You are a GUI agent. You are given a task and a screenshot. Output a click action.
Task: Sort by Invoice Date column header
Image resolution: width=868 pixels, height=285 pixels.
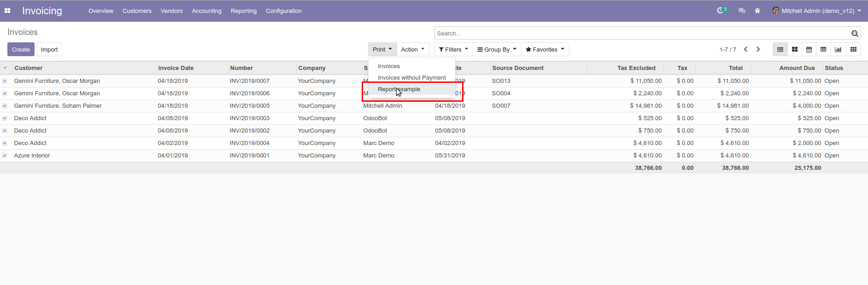click(x=192, y=68)
